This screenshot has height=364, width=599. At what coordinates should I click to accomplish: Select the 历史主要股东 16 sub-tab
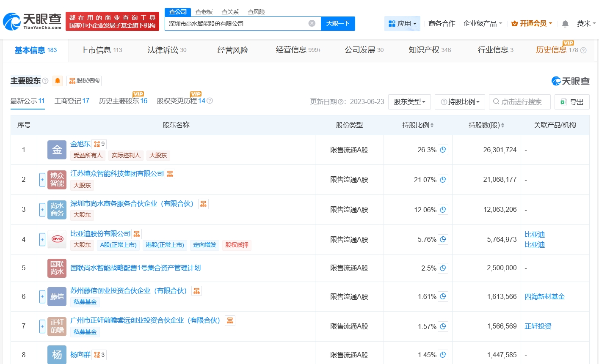pos(123,101)
